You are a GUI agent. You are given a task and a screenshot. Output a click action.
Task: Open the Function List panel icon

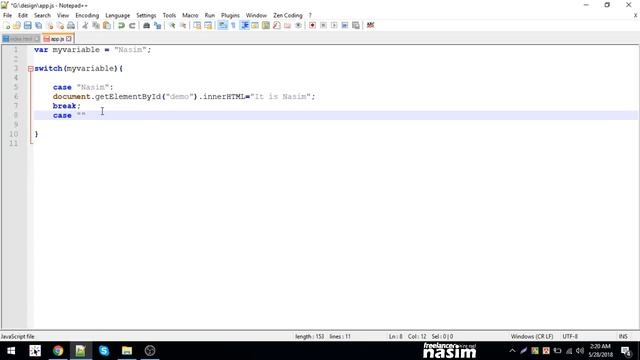click(277, 25)
